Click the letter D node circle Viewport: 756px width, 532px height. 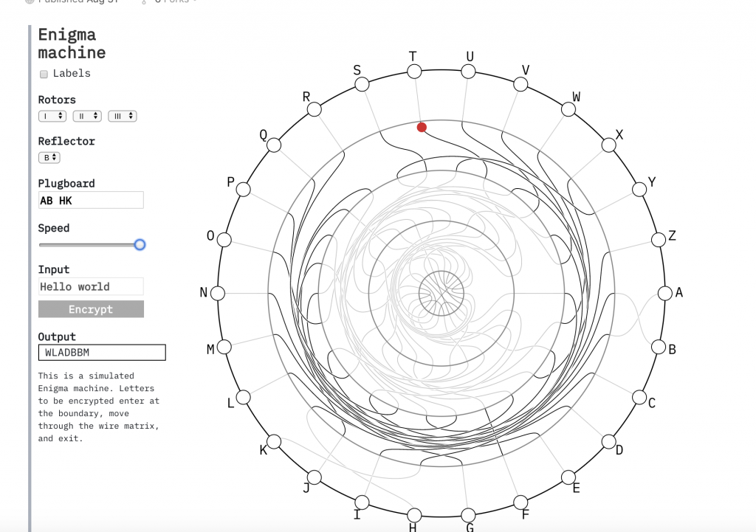tap(609, 441)
